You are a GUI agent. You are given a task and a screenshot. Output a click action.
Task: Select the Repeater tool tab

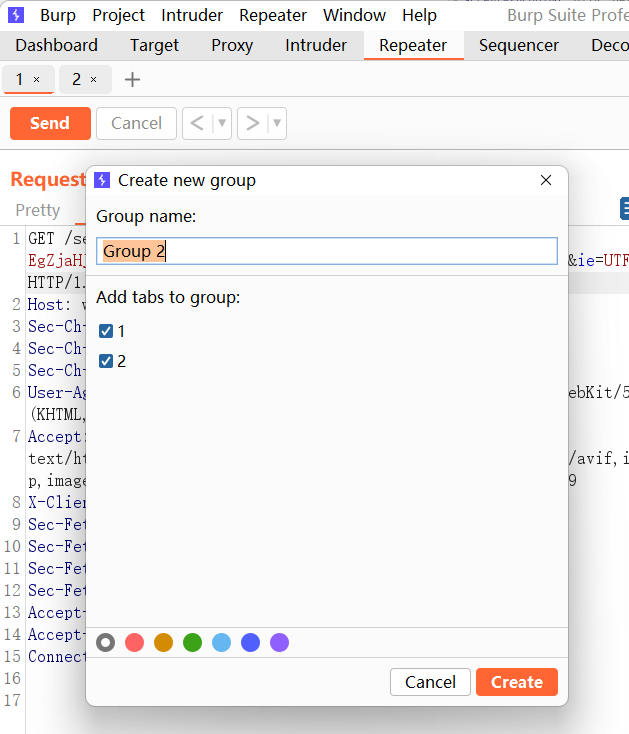click(x=413, y=45)
